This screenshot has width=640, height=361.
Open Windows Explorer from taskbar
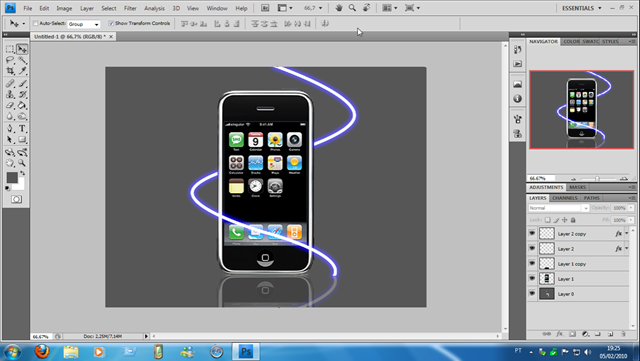pos(71,352)
